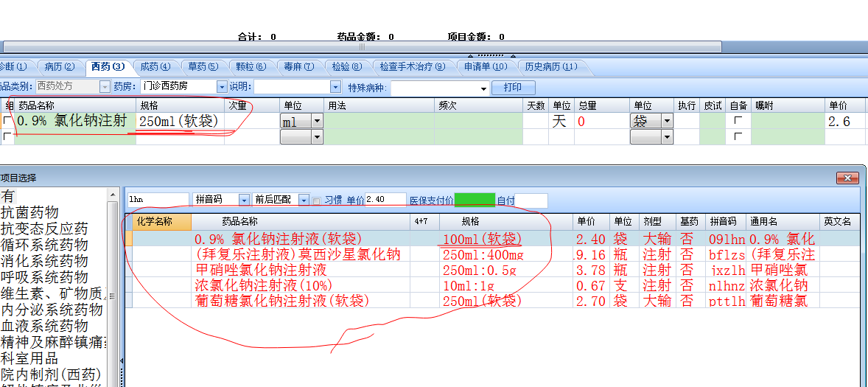Toggle the 习惯 checkbox
This screenshot has height=387, width=868.
tap(317, 201)
